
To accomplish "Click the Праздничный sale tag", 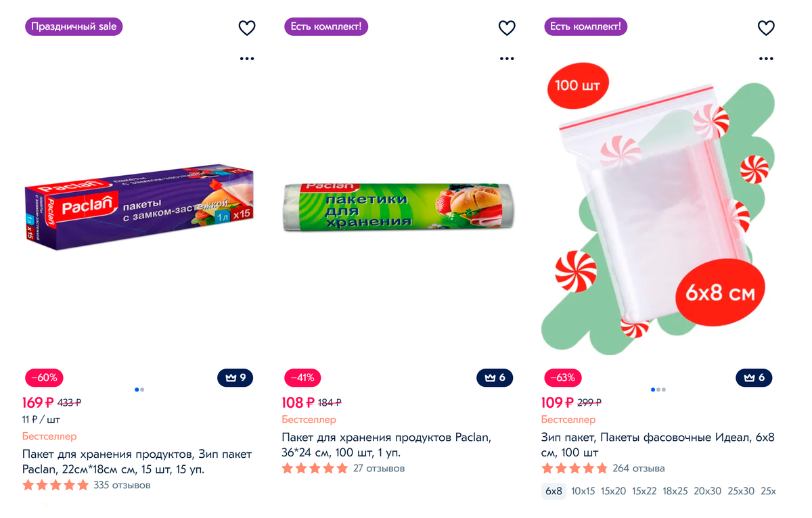I will pos(74,27).
